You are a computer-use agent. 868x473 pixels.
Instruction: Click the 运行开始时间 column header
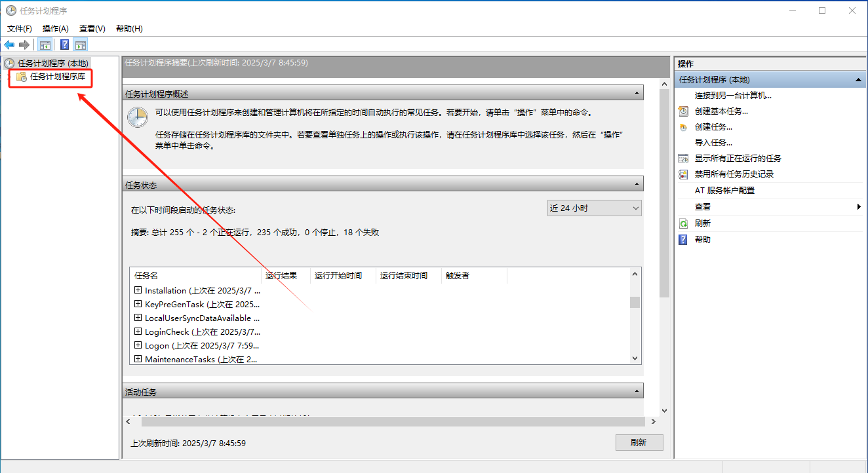[343, 276]
